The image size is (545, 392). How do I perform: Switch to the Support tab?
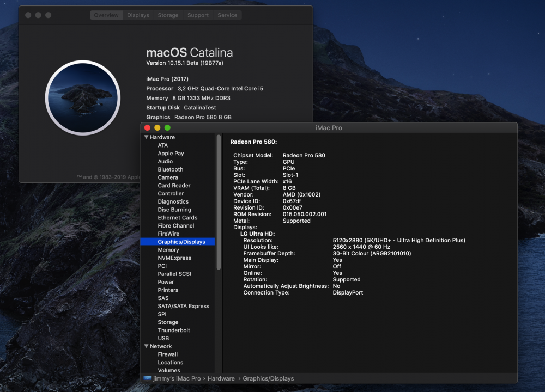click(198, 15)
